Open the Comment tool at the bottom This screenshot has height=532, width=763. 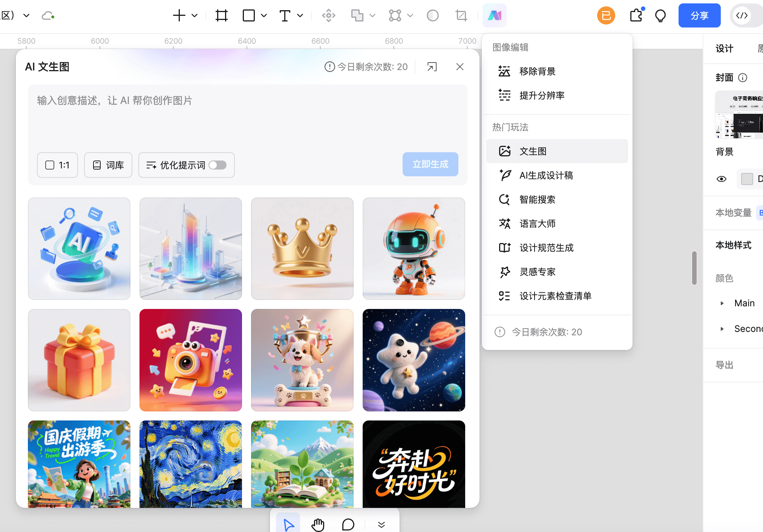[x=348, y=524]
